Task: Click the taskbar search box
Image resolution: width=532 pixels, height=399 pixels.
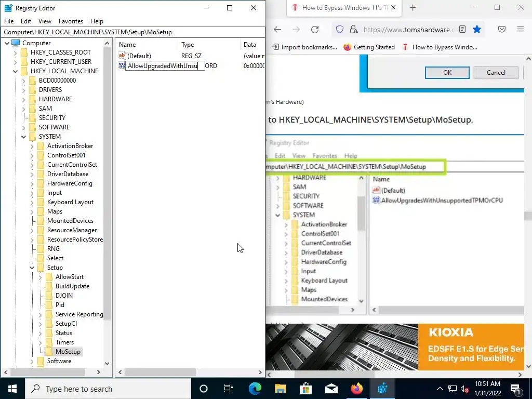Action: (108, 389)
